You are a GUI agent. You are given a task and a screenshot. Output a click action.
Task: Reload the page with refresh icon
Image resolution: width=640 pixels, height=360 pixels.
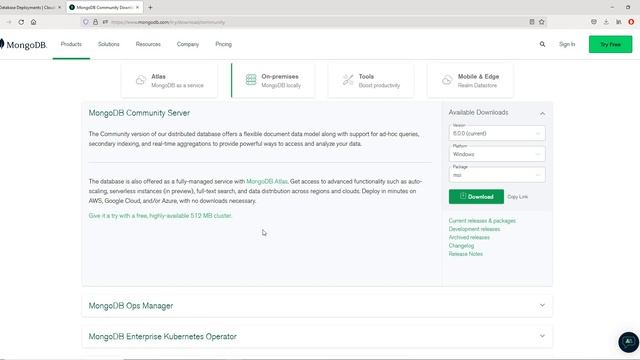coord(21,22)
